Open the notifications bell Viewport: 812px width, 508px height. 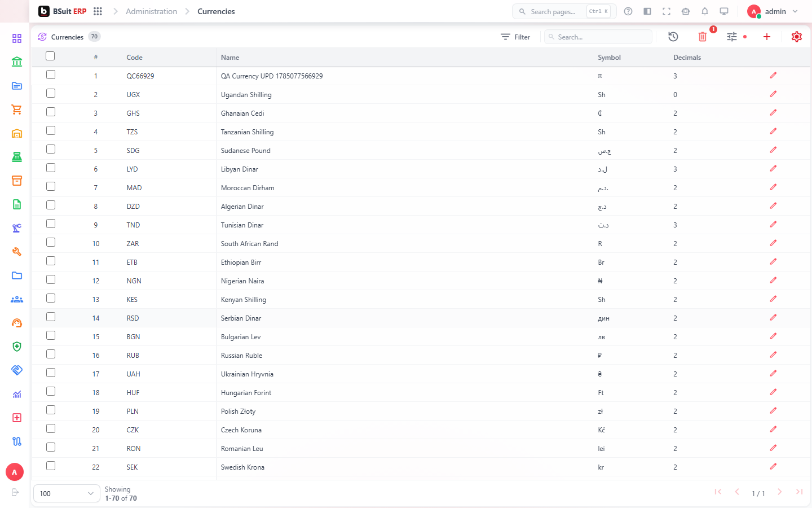pos(705,11)
